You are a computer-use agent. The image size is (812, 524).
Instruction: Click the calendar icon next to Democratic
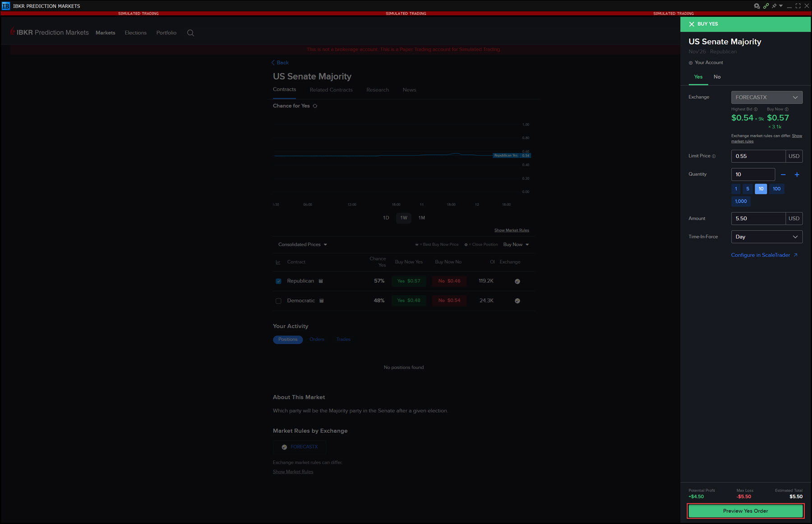322,301
